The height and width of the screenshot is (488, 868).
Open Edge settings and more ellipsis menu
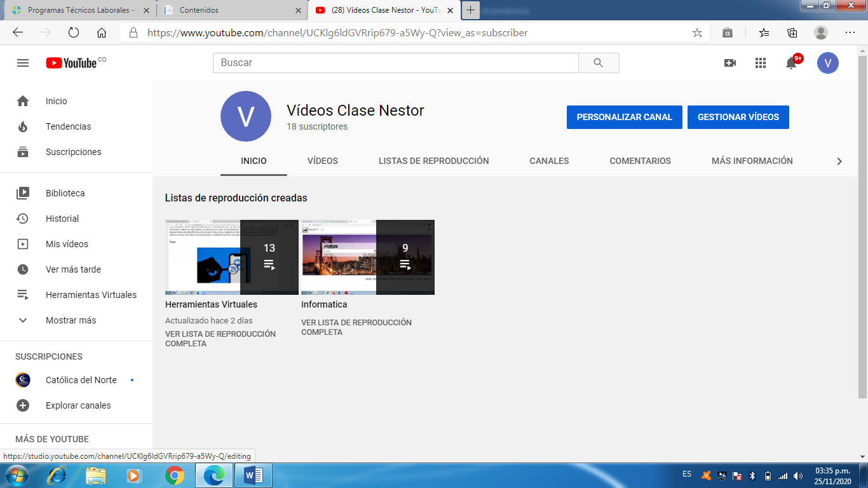[850, 33]
